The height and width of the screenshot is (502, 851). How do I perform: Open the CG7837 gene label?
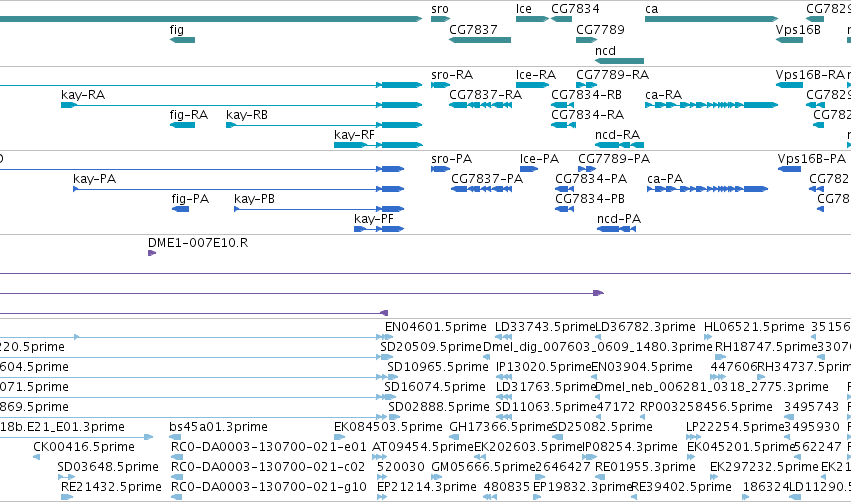click(x=473, y=30)
